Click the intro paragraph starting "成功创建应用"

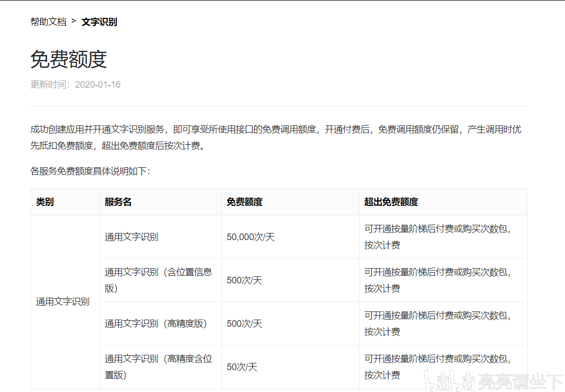coord(276,137)
